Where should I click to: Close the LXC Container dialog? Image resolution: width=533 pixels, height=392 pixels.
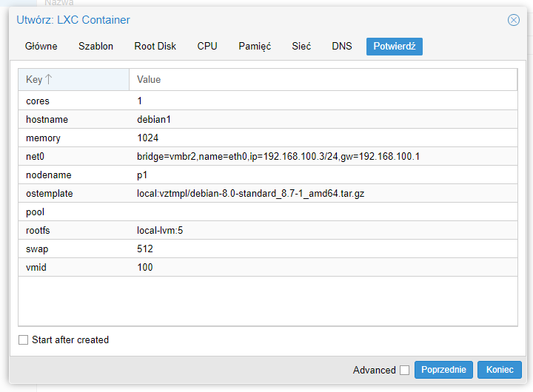point(514,20)
